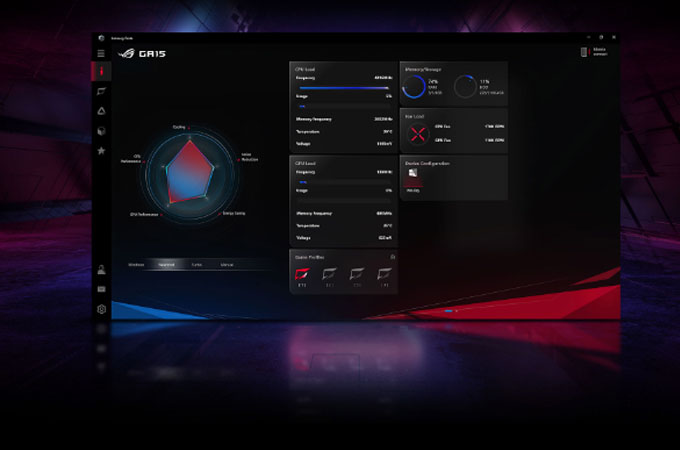Open the Featured star icon in sidebar
The height and width of the screenshot is (450, 680).
[x=101, y=150]
